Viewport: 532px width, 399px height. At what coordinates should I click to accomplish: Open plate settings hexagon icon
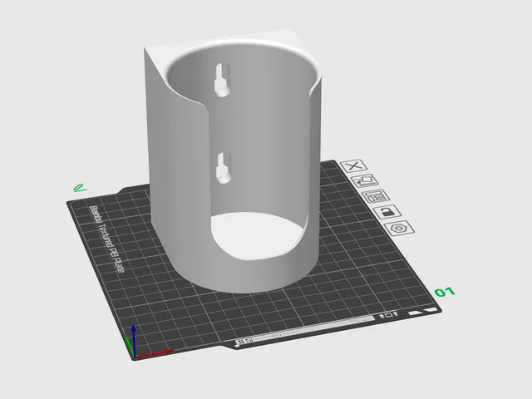point(399,228)
